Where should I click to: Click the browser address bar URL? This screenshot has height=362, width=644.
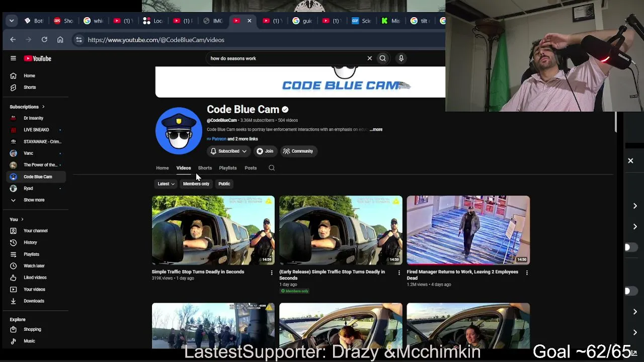tap(156, 40)
